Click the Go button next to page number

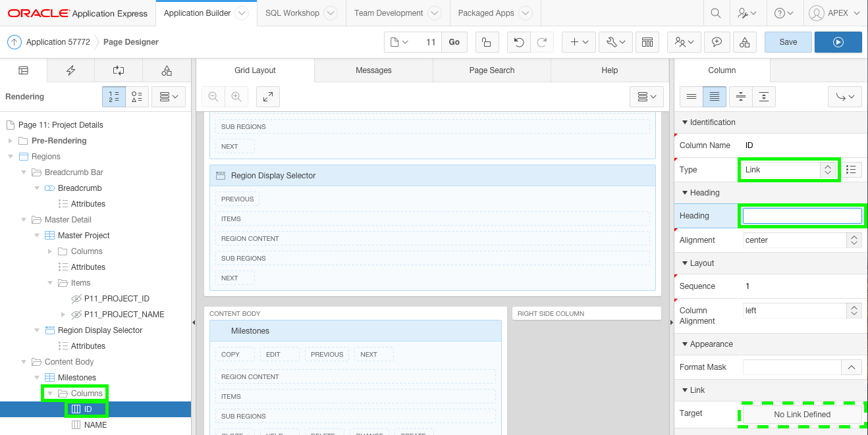[x=454, y=42]
